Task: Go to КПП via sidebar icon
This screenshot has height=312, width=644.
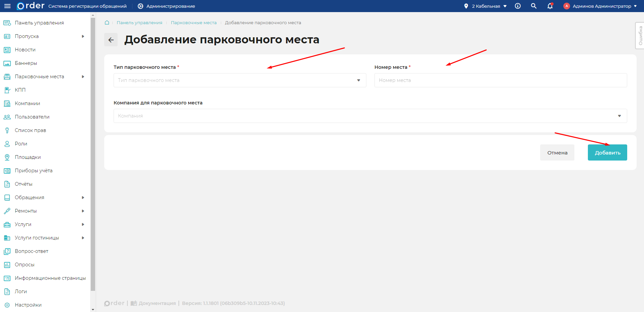Action: (21, 90)
